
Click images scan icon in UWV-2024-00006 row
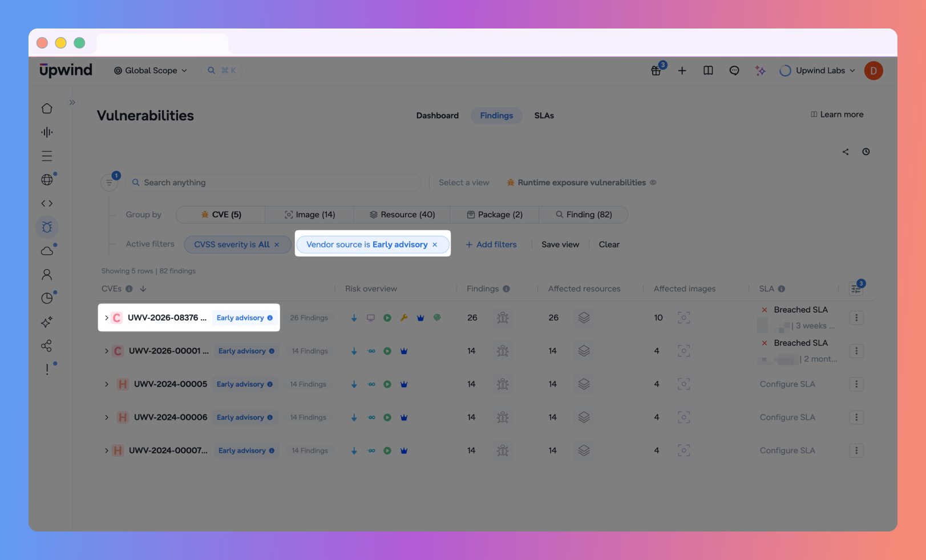[684, 417]
